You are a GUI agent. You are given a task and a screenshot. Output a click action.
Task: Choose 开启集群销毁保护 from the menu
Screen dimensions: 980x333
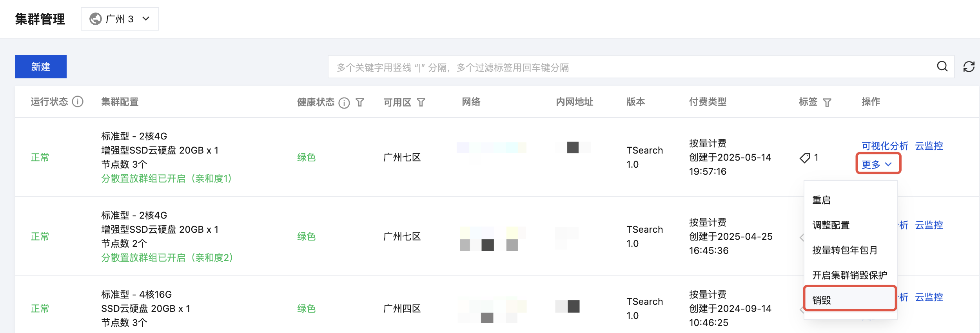click(850, 275)
